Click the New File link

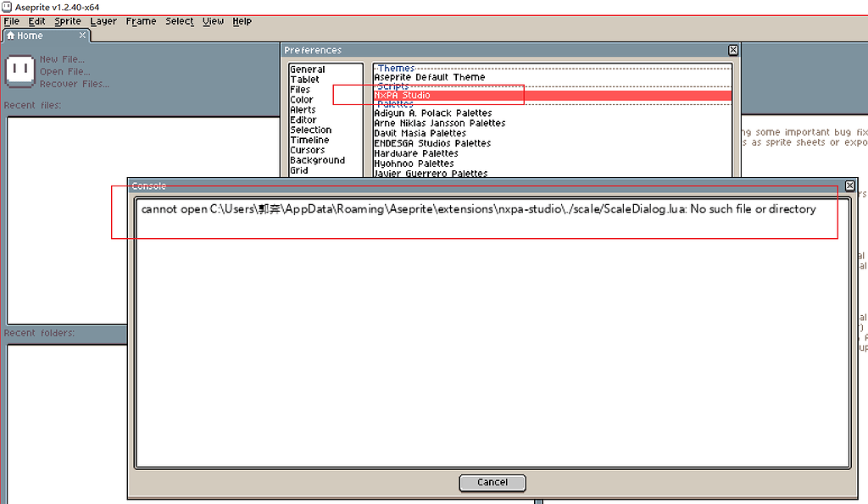coord(63,58)
